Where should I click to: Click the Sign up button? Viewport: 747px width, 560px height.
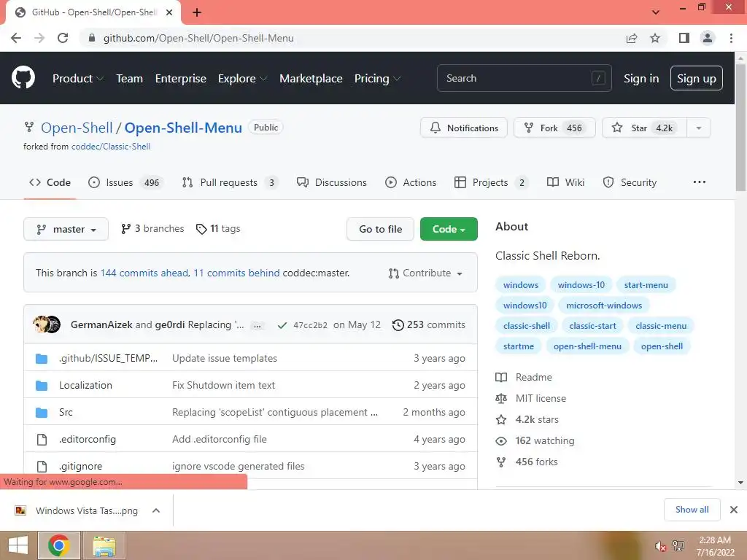tap(696, 78)
